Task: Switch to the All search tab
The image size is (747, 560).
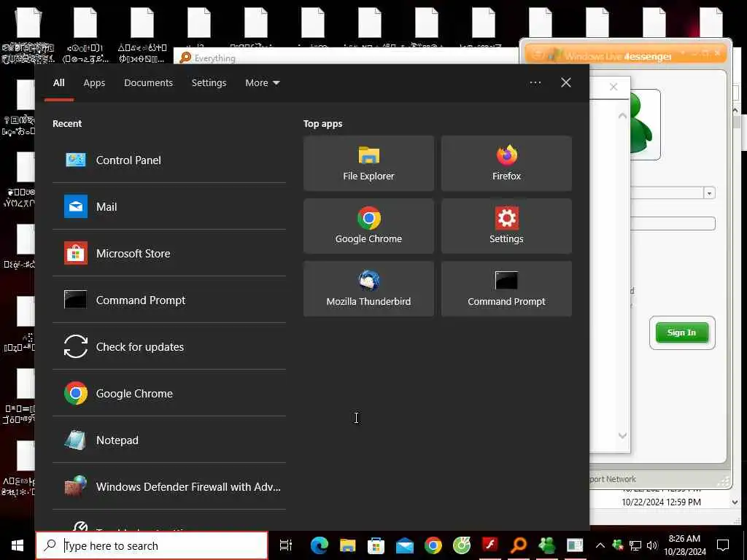Action: tap(58, 83)
